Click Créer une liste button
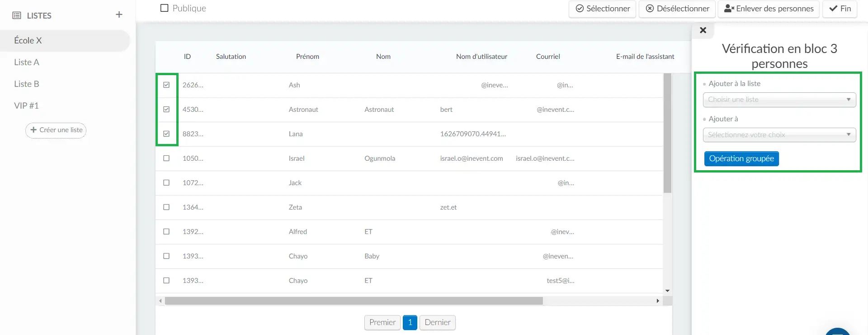The height and width of the screenshot is (335, 868). 56,130
